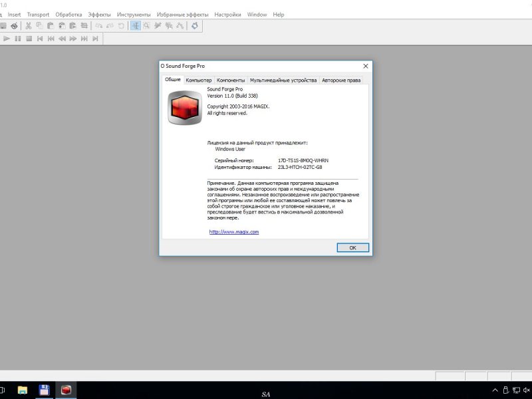Click the 'Windows User' license owner text

[x=230, y=149]
